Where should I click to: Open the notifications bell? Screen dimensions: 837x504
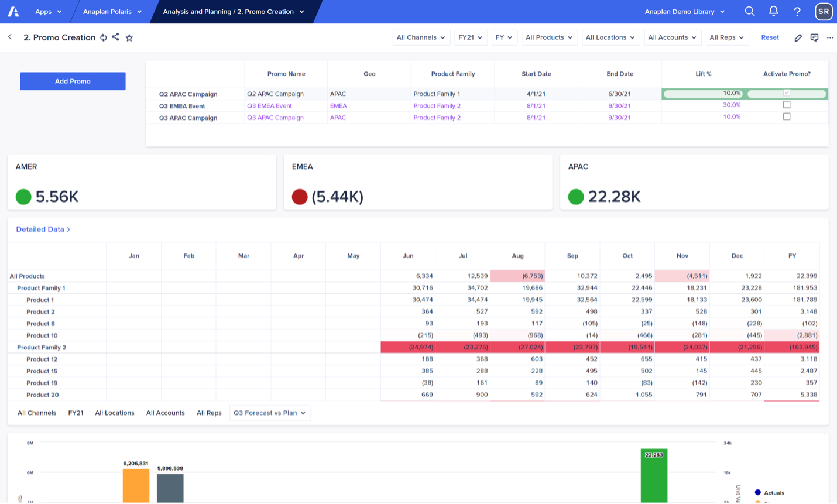[773, 11]
